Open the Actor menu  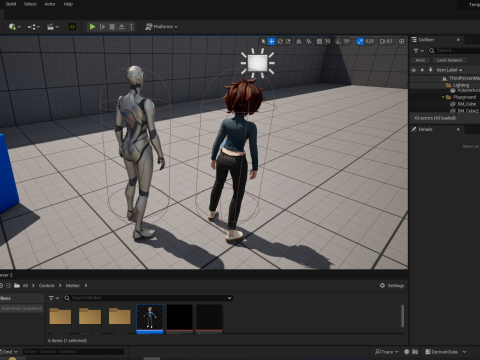[50, 4]
